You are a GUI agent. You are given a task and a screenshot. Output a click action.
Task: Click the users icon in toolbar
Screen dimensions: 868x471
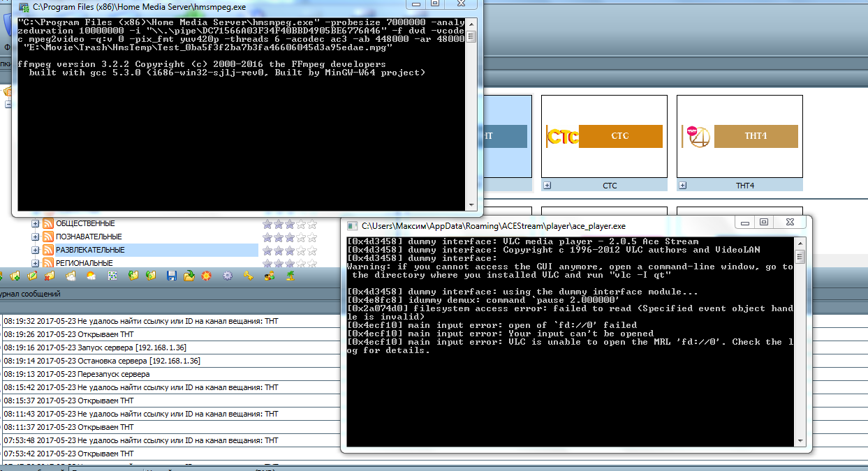coord(270,276)
